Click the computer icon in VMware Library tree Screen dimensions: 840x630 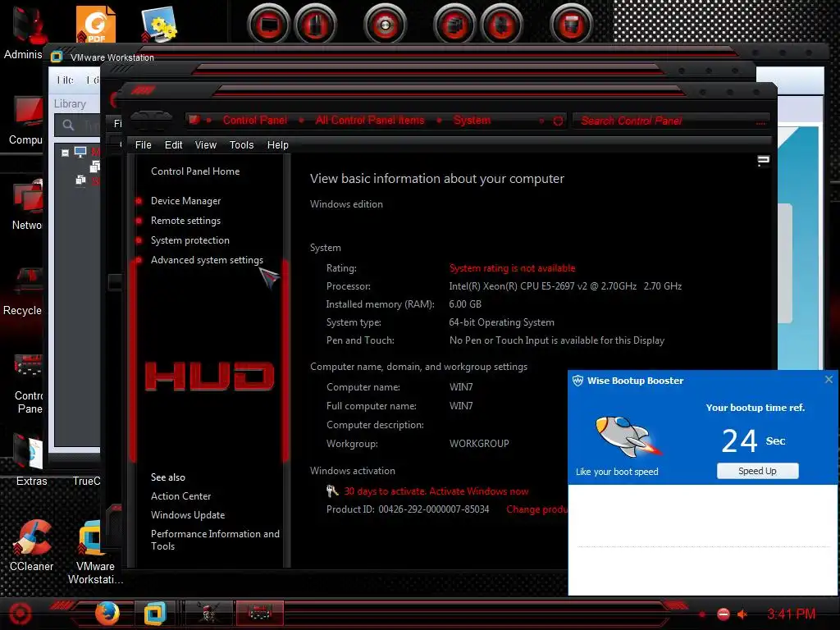coord(80,152)
